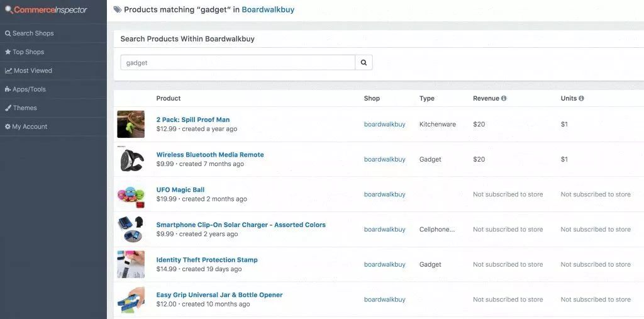Click the CommerceInspector logo
This screenshot has width=644, height=319.
46,10
